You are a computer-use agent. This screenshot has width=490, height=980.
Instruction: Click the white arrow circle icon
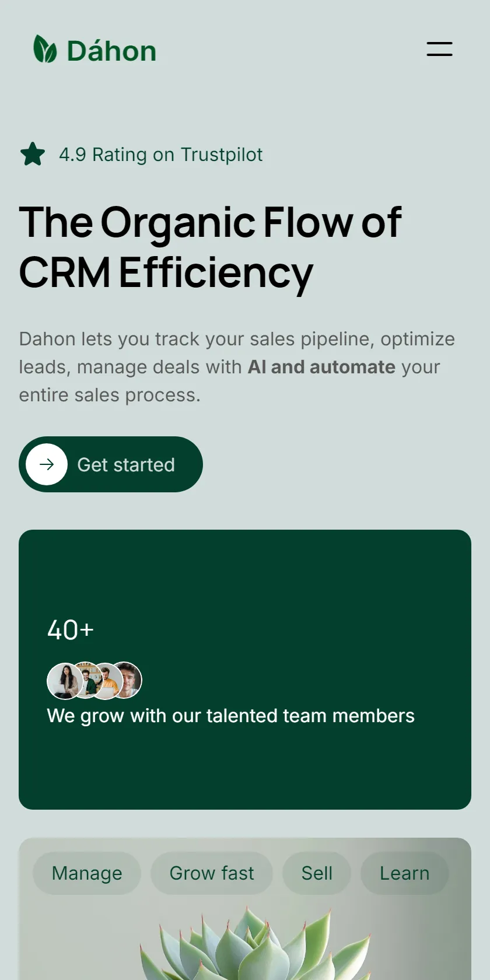click(x=47, y=464)
